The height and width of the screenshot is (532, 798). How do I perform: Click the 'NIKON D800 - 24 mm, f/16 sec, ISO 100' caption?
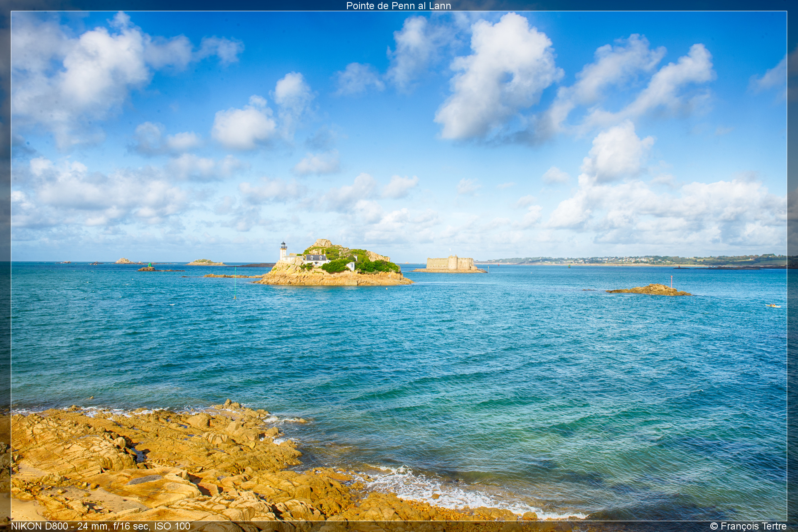101,526
